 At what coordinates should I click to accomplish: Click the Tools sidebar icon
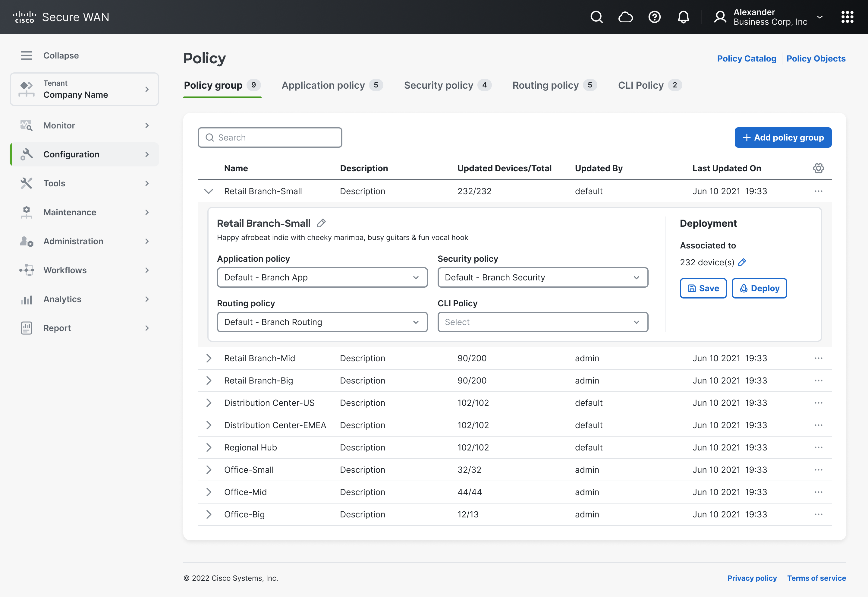(26, 183)
